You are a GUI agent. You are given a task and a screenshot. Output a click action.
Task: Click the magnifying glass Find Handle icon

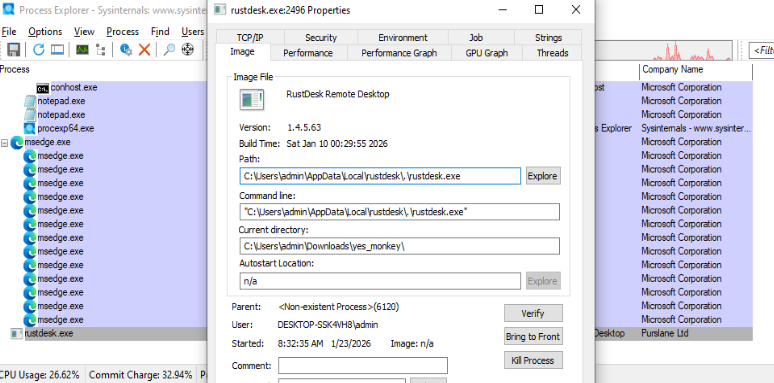pos(169,49)
